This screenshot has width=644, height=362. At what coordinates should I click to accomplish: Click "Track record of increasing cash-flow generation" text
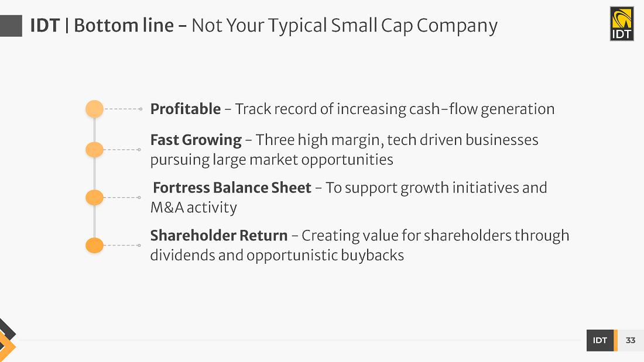395,109
